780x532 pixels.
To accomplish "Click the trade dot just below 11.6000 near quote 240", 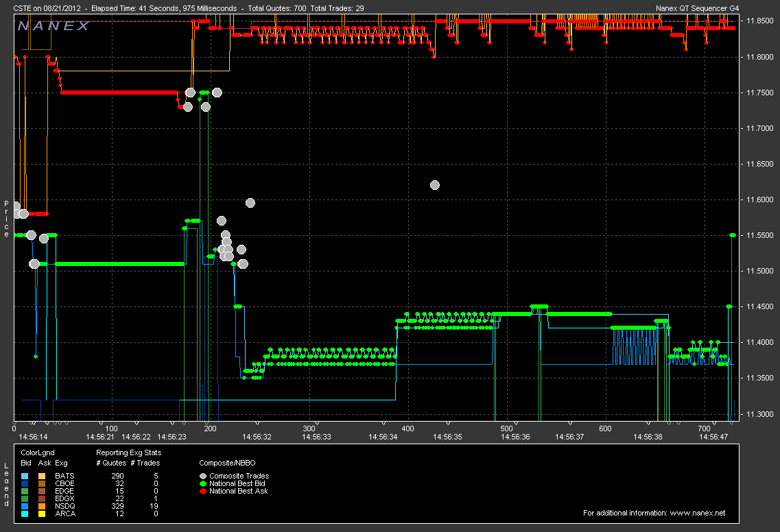I will (x=250, y=203).
